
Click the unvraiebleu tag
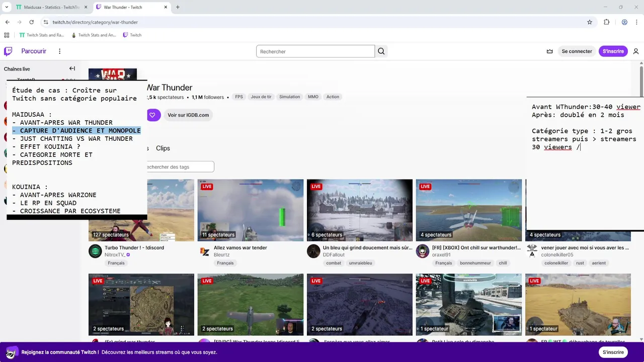[x=361, y=263]
